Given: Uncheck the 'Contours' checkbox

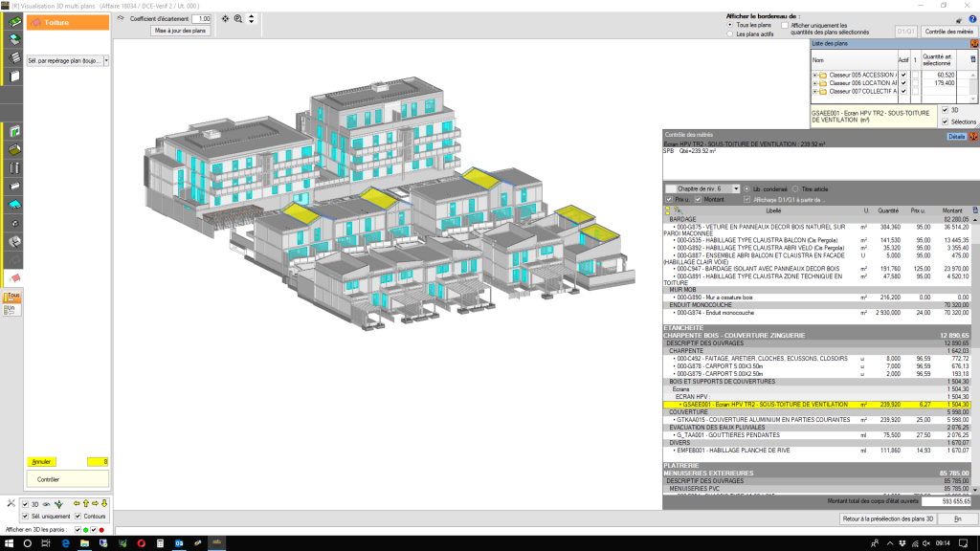Looking at the screenshot, I should pyautogui.click(x=78, y=516).
